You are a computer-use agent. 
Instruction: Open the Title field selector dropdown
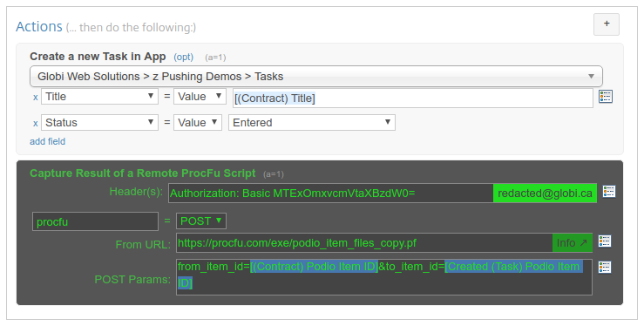99,97
